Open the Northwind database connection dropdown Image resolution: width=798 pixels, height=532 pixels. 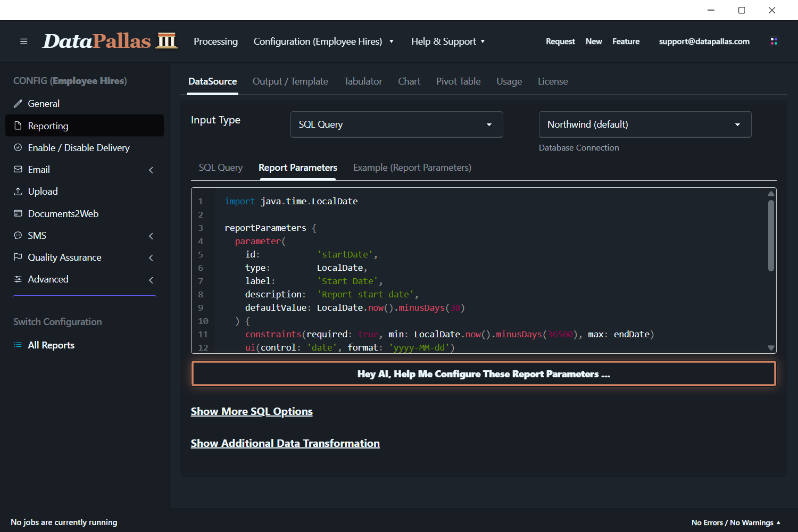(645, 124)
